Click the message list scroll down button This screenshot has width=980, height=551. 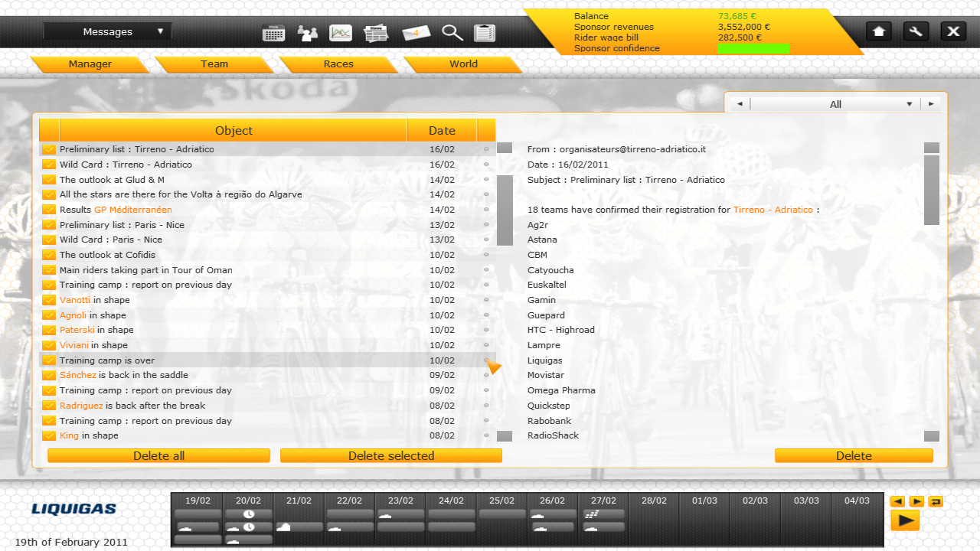click(505, 436)
